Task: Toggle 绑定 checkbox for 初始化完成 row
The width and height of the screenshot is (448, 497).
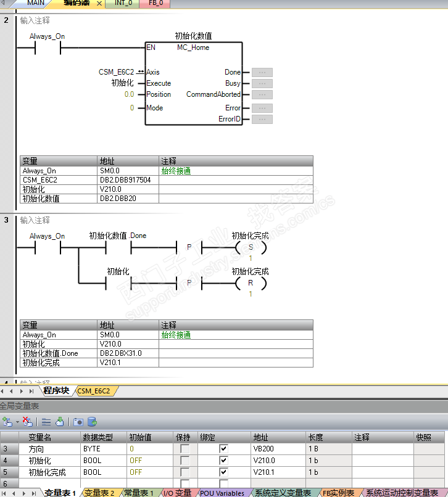Action: pos(223,472)
